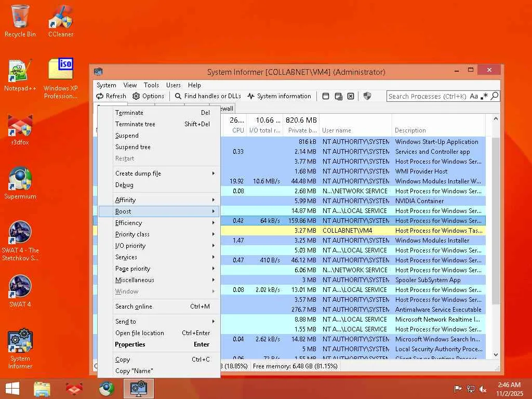Choose Copy from the context menu
This screenshot has width=532, height=399.
(159, 360)
